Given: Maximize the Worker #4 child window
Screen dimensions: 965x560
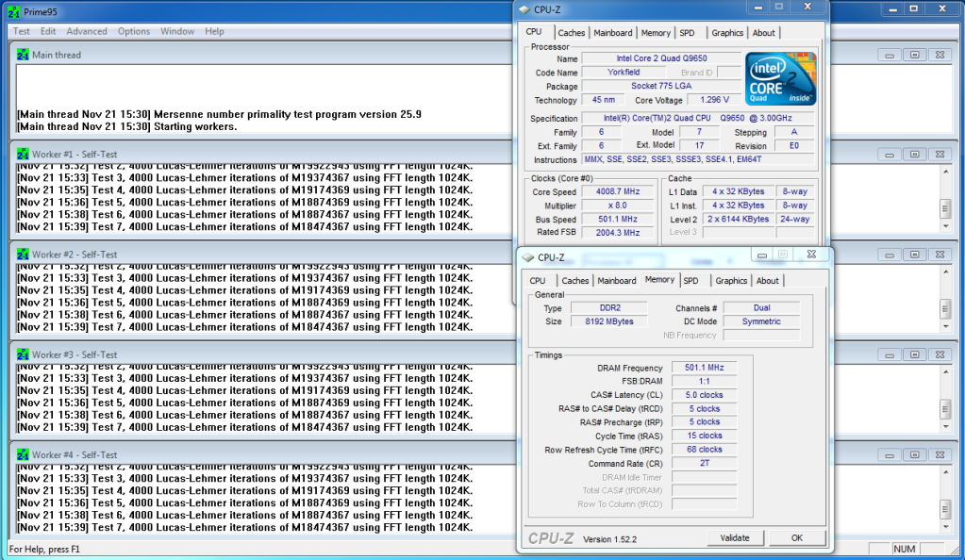Looking at the screenshot, I should click(915, 454).
